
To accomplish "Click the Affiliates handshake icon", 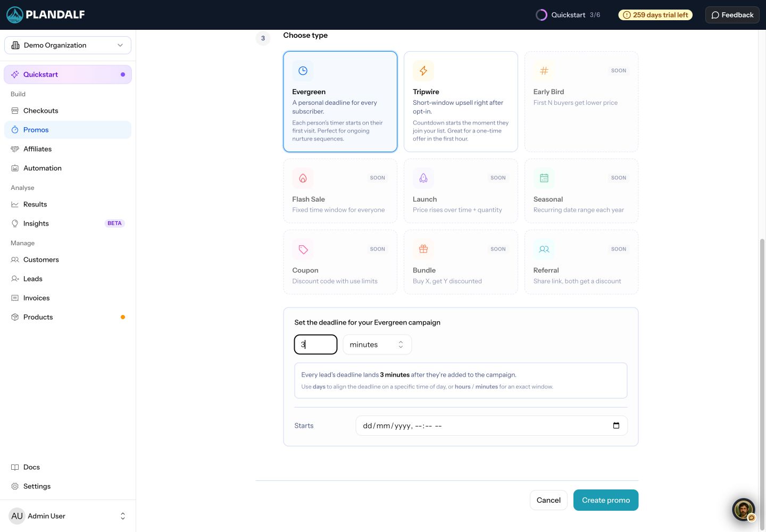I will (15, 149).
